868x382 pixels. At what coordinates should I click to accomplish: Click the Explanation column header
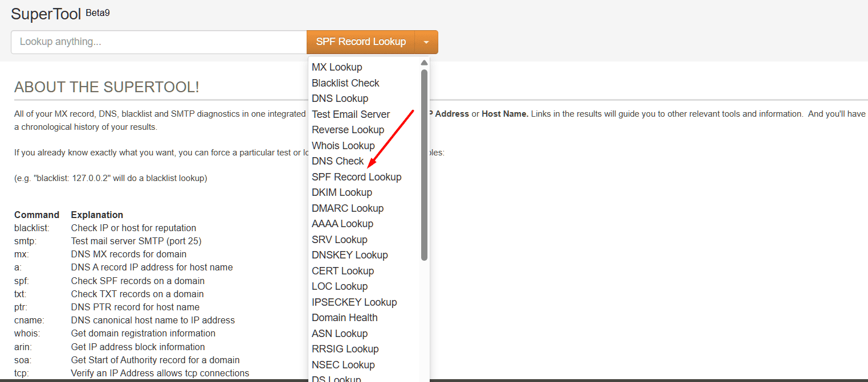pos(97,215)
